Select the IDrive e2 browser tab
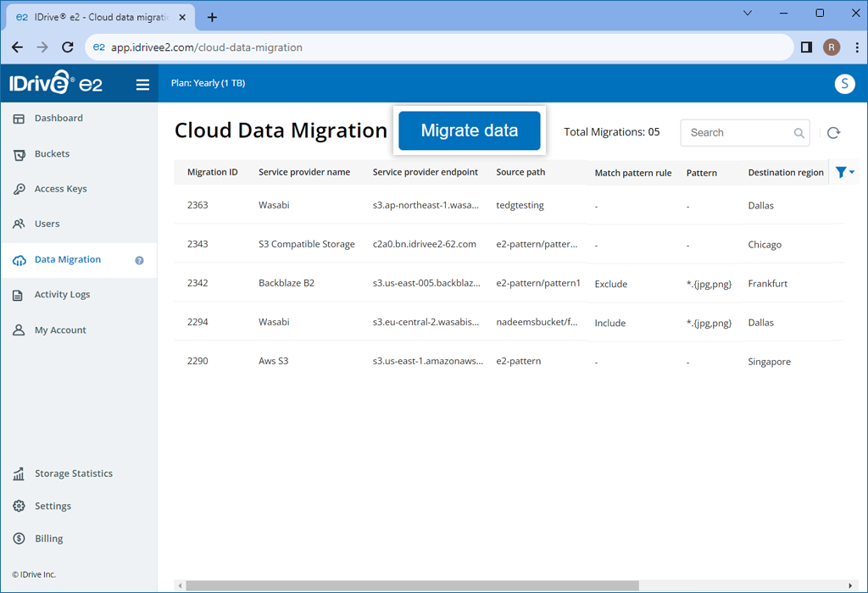Screen dimensions: 868x593 pos(100,18)
